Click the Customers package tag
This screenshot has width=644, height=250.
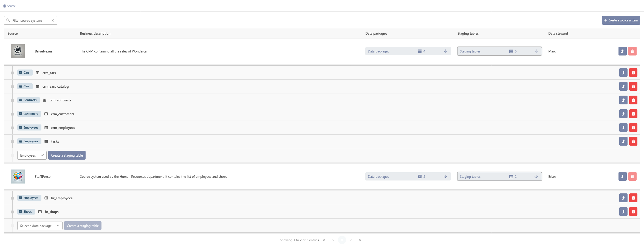[29, 114]
